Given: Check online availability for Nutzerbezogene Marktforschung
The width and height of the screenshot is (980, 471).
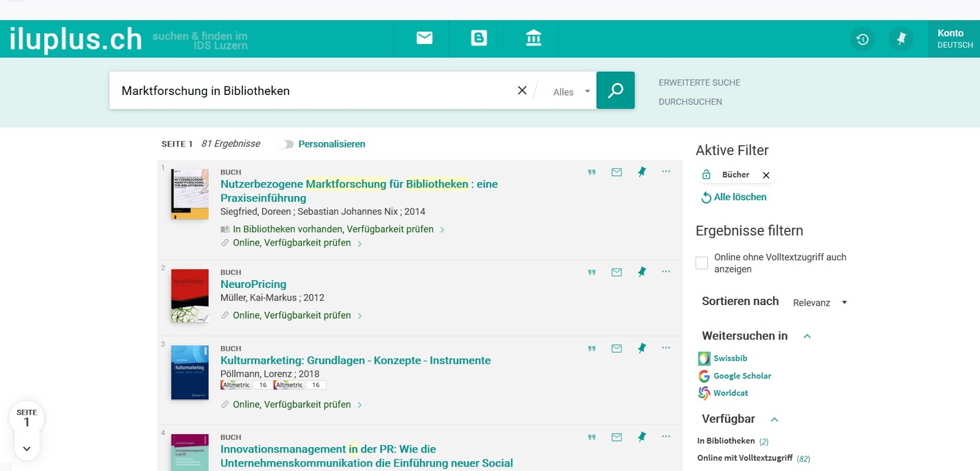Looking at the screenshot, I should (292, 243).
